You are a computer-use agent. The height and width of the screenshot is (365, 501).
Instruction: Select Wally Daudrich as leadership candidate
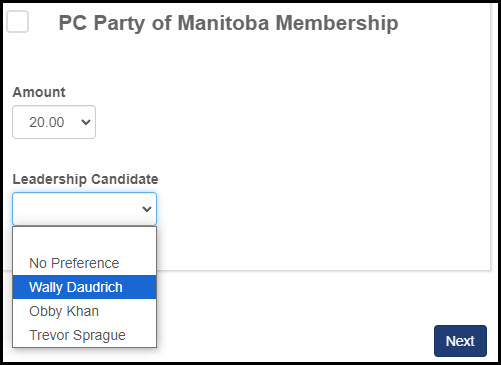coord(84,287)
